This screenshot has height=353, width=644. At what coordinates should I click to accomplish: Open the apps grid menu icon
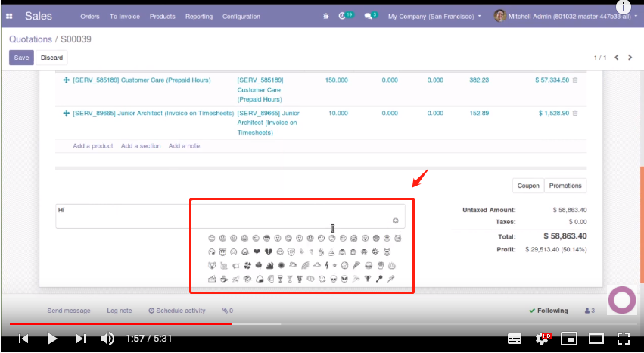click(9, 16)
